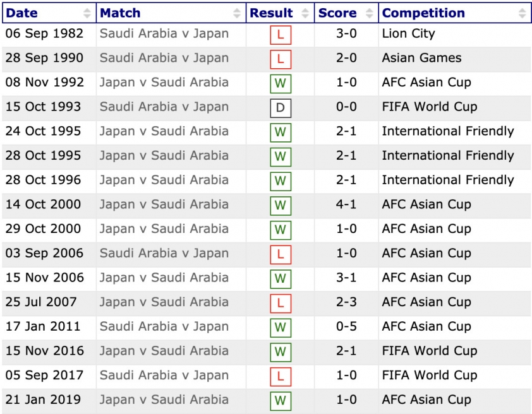Click the Date column header
The height and width of the screenshot is (414, 532).
(49, 13)
